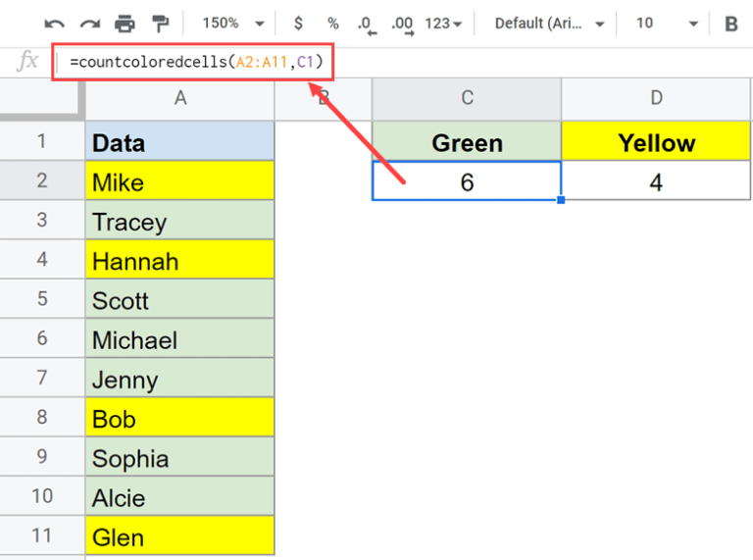Viewport: 753px width, 560px height.
Task: Increase decimal places icon
Action: tap(400, 23)
